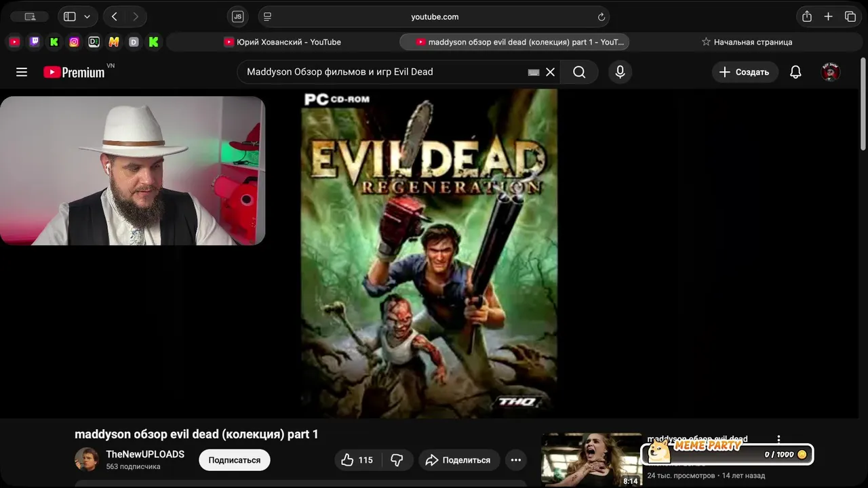The width and height of the screenshot is (868, 488).
Task: Open the page reader menu in address bar
Action: (x=267, y=17)
